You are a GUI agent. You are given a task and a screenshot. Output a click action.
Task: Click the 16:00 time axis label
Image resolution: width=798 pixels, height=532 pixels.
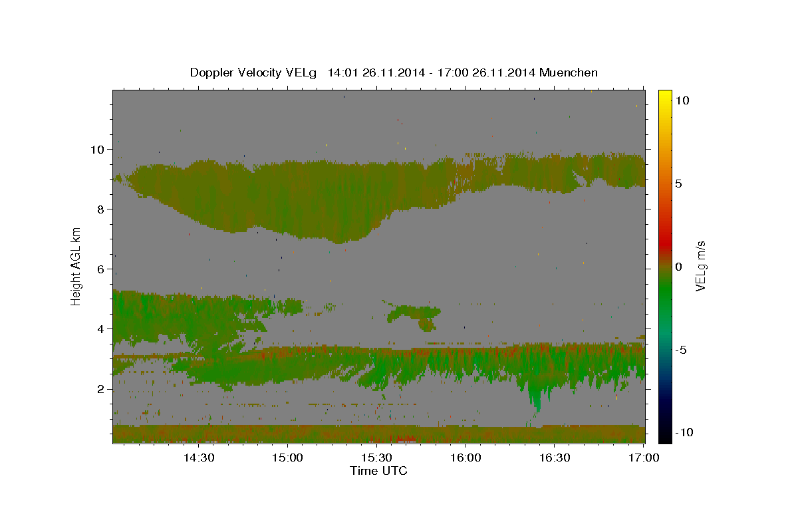click(465, 458)
